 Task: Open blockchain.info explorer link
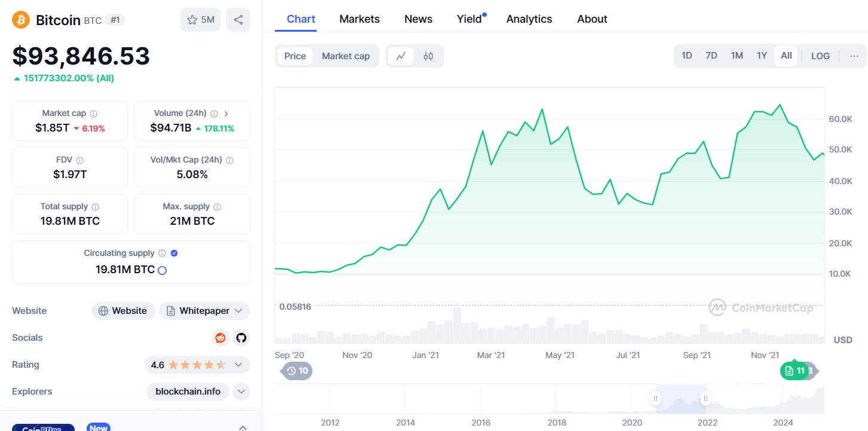(x=188, y=392)
